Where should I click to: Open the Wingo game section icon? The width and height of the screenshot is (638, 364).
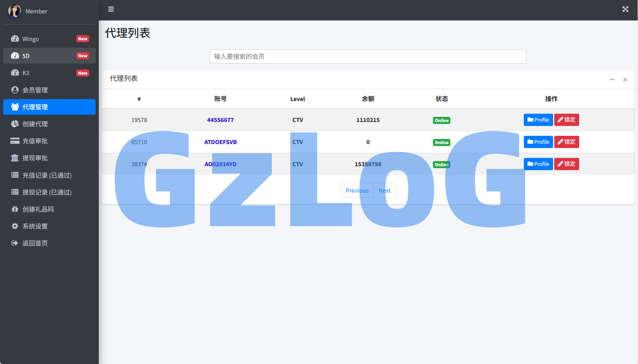click(15, 38)
